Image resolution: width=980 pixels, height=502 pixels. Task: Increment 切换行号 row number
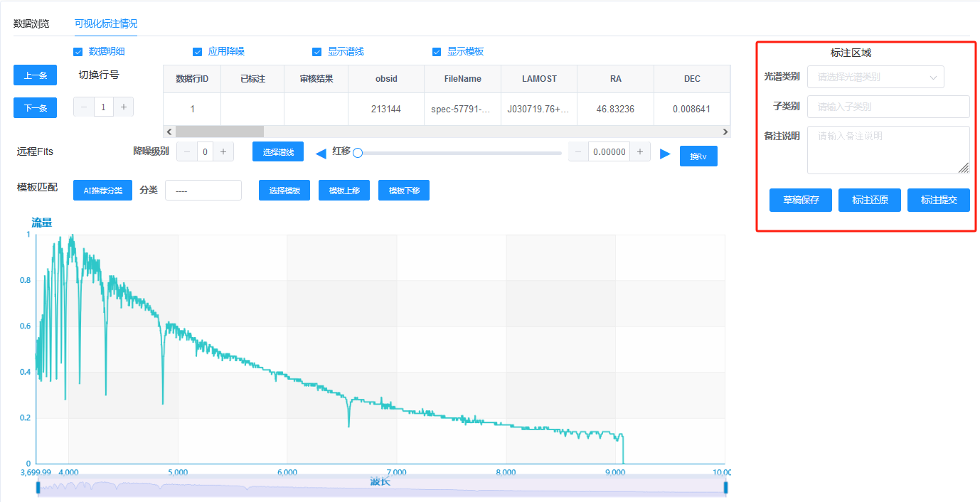[x=123, y=107]
